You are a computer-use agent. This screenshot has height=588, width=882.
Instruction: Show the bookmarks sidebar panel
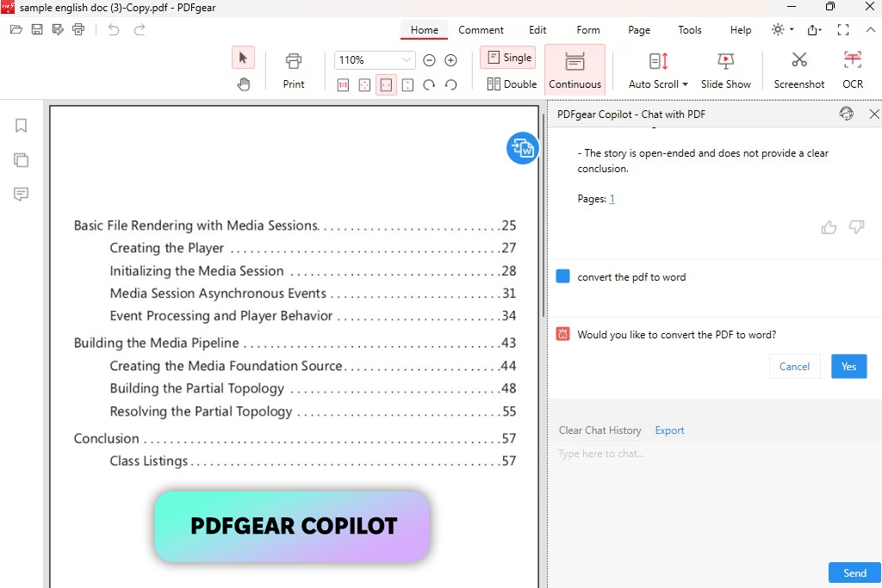[21, 126]
